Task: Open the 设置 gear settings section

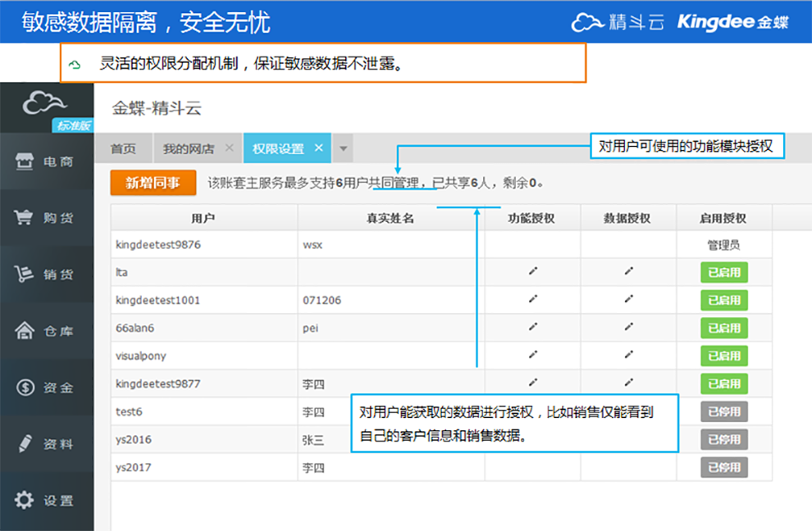Action: point(47,500)
